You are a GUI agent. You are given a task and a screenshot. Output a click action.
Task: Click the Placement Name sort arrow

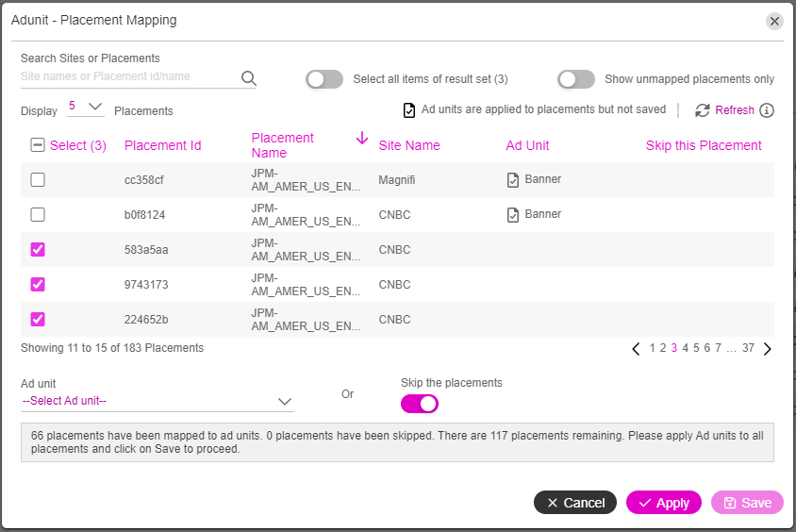pos(362,138)
